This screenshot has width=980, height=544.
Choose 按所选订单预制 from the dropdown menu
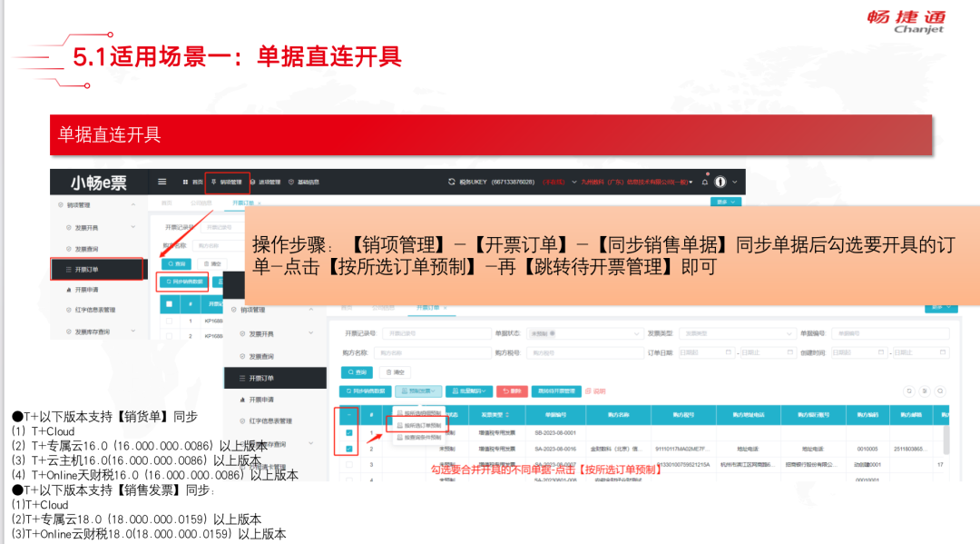(418, 425)
